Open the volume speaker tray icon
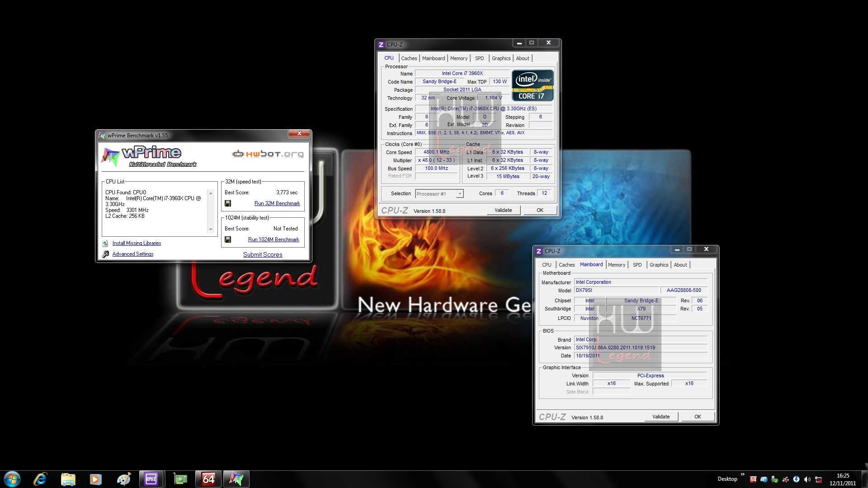The height and width of the screenshot is (488, 868). [807, 479]
